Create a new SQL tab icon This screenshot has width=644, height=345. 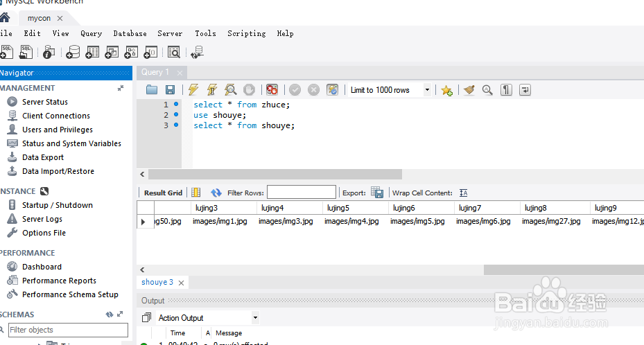click(x=6, y=52)
